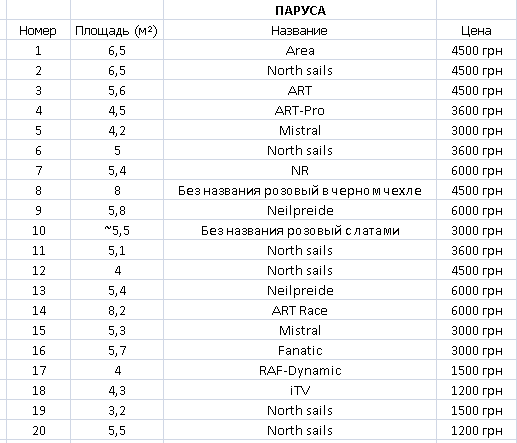Image resolution: width=517 pixels, height=443 pixels.
Task: Click the 1500 грн price for RAF-Dynamic
Action: point(476,370)
